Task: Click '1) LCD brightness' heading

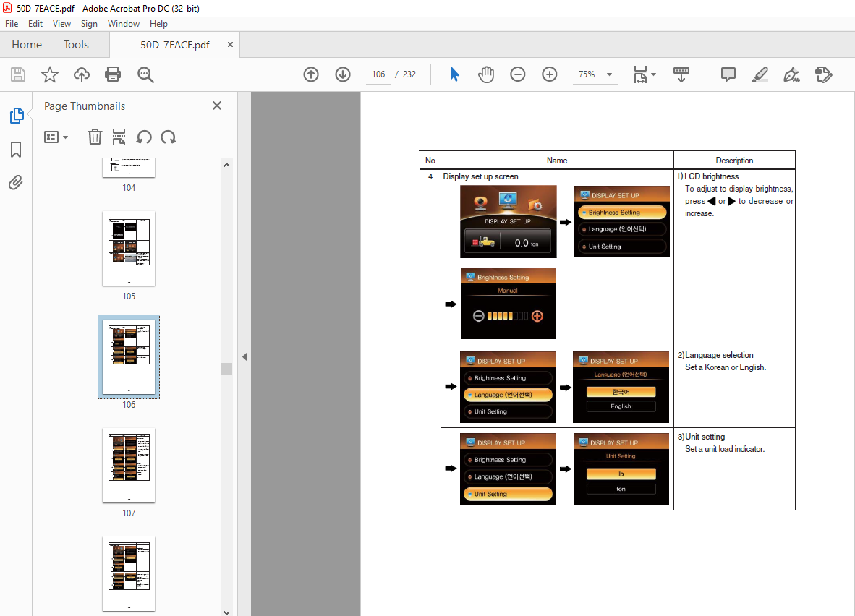Action: (x=707, y=176)
